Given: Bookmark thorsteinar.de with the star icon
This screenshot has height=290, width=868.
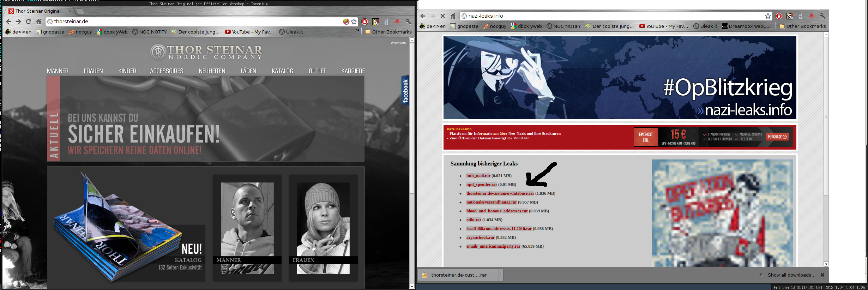Looking at the screenshot, I should pos(354,22).
